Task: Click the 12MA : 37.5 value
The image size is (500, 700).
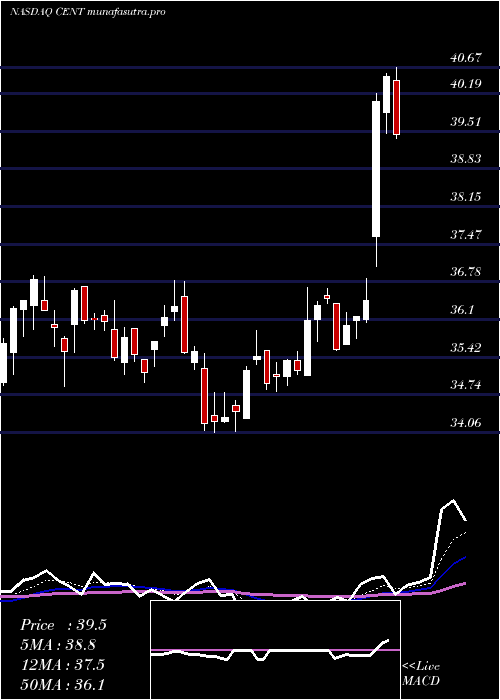Action: click(63, 665)
